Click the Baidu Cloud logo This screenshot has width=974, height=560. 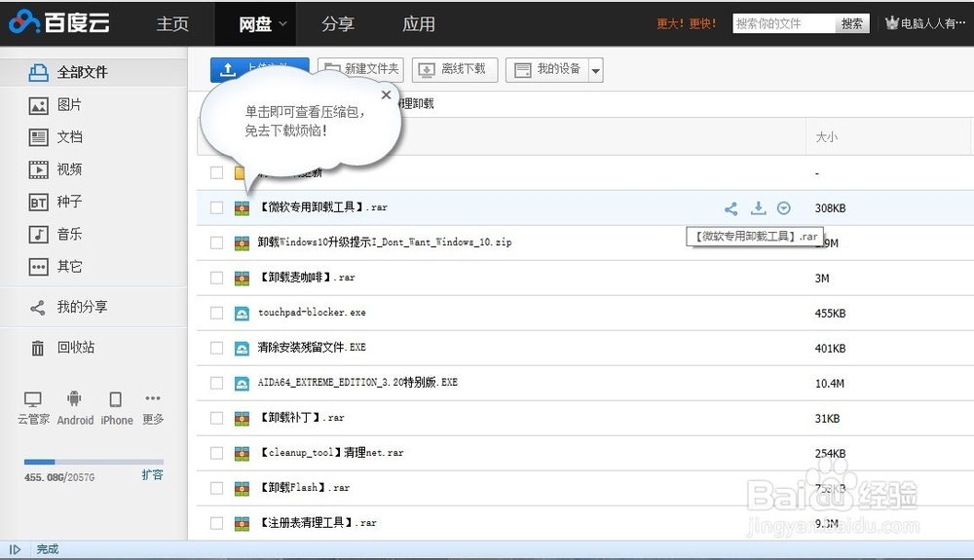tap(59, 22)
